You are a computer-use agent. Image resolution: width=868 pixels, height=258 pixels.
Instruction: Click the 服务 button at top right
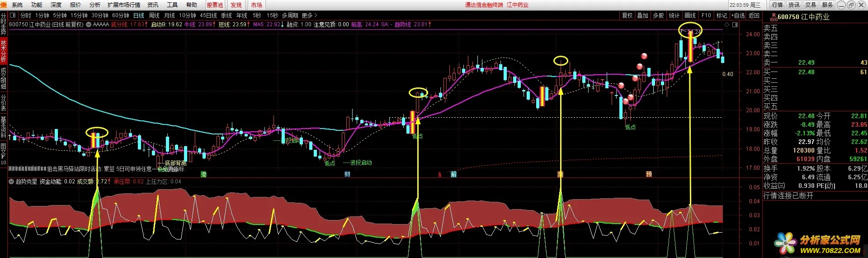pos(828,5)
